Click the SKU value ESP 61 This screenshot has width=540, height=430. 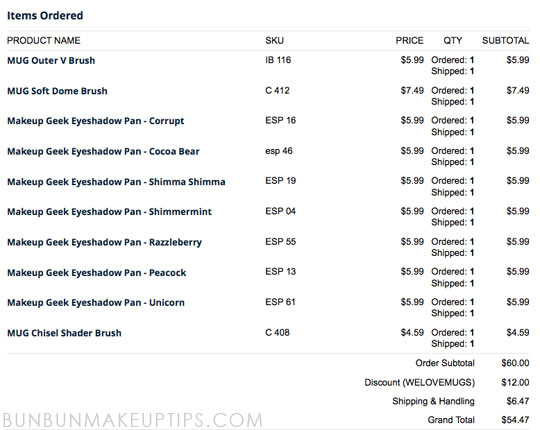[x=280, y=302]
